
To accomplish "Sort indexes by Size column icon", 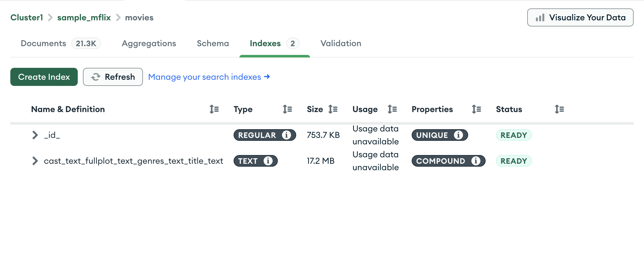I will (x=333, y=109).
